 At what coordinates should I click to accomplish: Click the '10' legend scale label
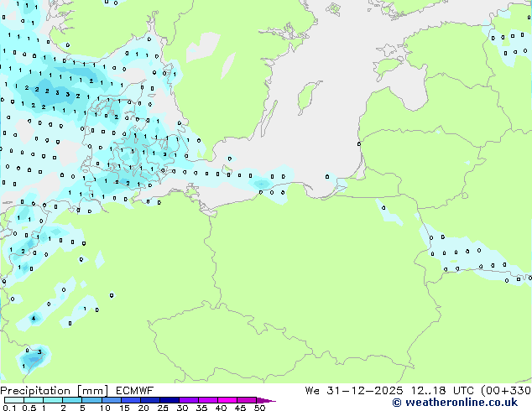click(x=105, y=408)
